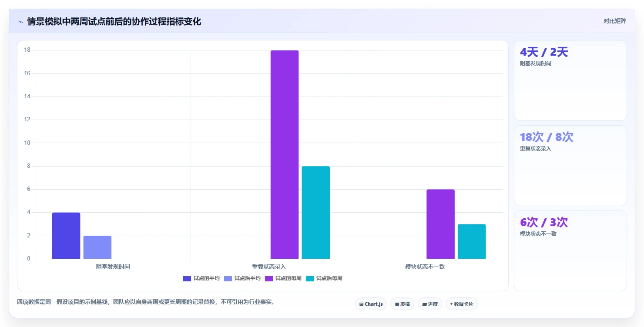
Task: Click the footnote text starting with 四项数据
Action: point(146,302)
